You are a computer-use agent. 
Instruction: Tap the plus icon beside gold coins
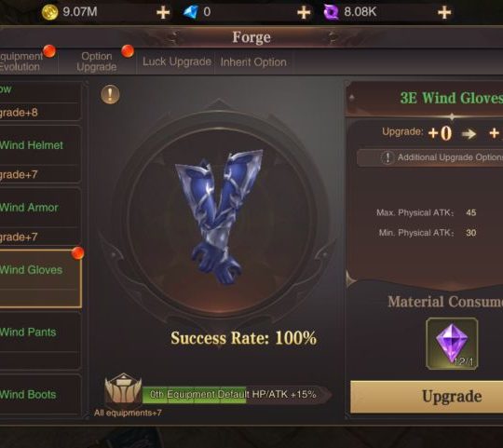(x=163, y=12)
